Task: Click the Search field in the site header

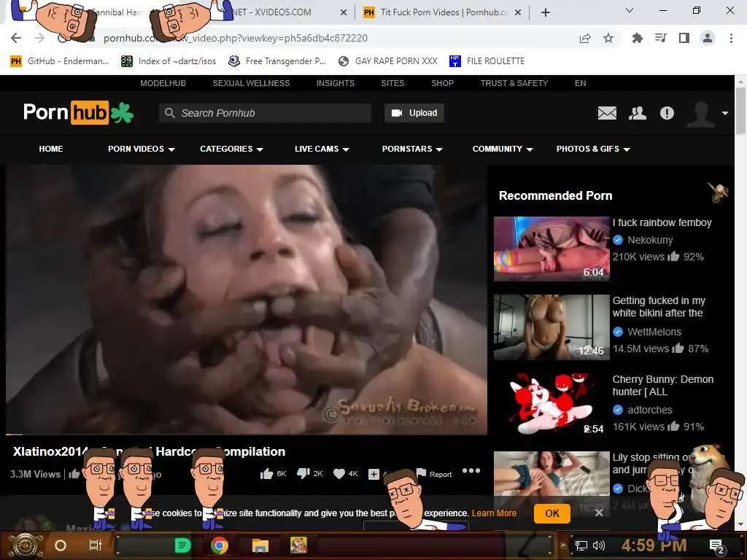Action: coord(265,113)
